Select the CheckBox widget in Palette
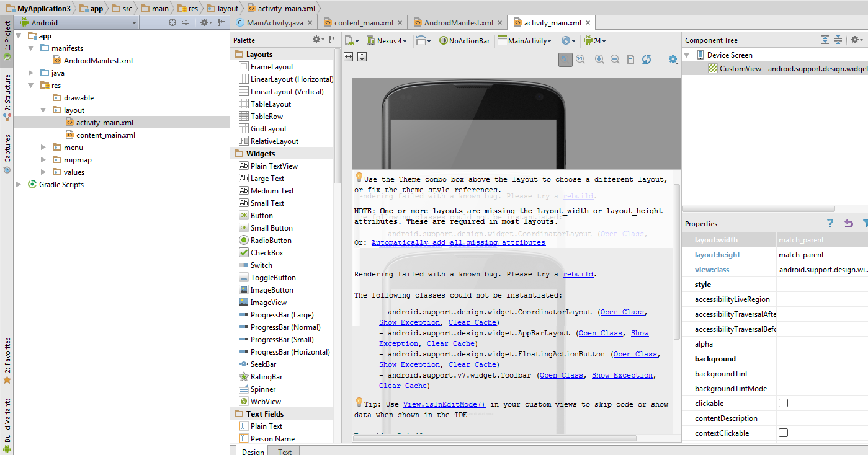This screenshot has height=455, width=868. (261, 252)
